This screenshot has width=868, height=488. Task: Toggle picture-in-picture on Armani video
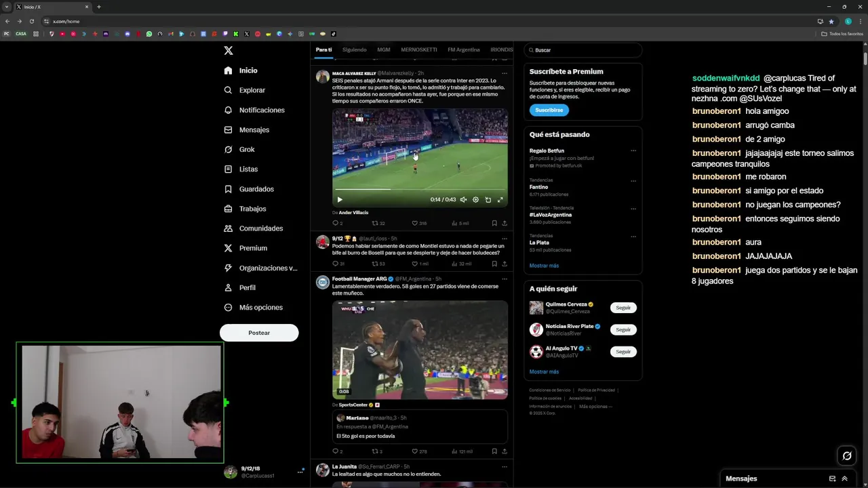pyautogui.click(x=488, y=199)
